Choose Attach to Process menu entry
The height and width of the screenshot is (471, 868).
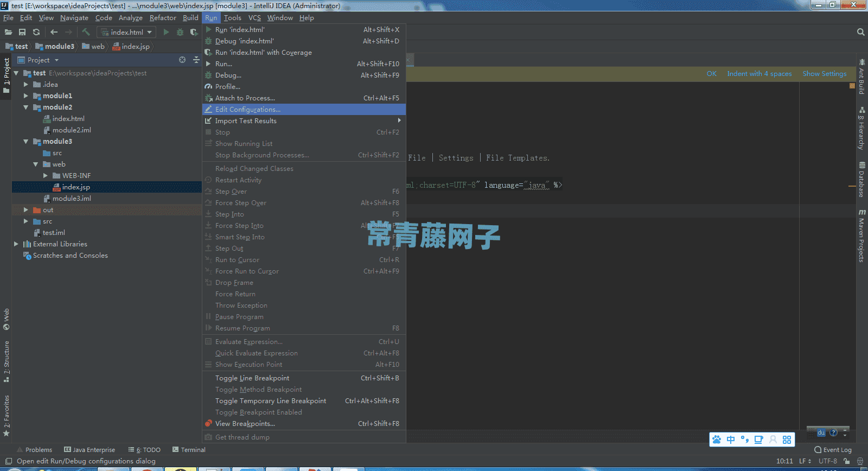304,98
